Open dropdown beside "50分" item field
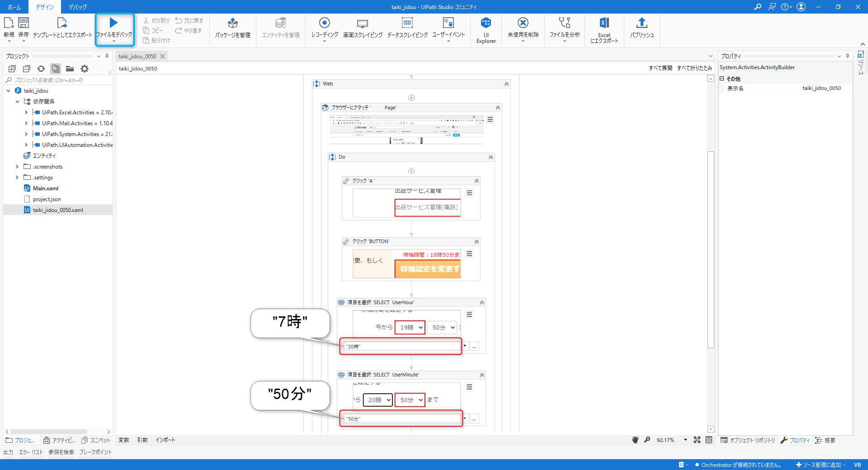Image resolution: width=868 pixels, height=470 pixels. pyautogui.click(x=465, y=418)
